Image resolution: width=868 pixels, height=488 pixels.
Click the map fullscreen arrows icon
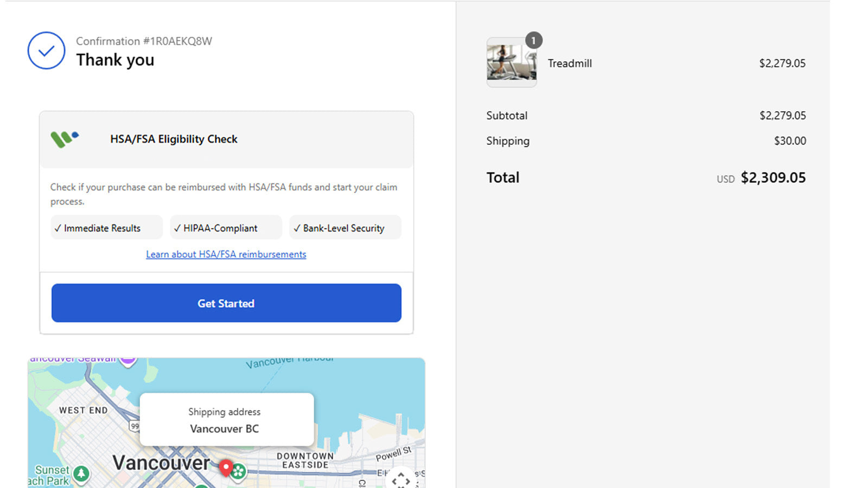coord(401,480)
